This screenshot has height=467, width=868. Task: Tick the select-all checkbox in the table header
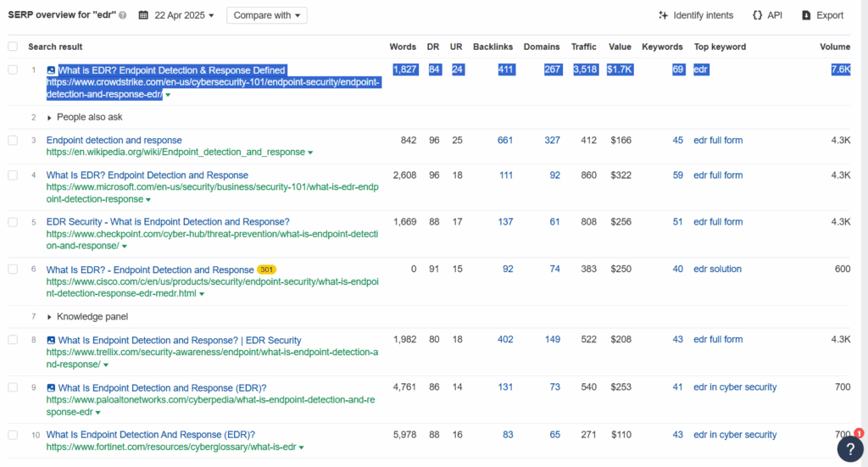point(13,47)
